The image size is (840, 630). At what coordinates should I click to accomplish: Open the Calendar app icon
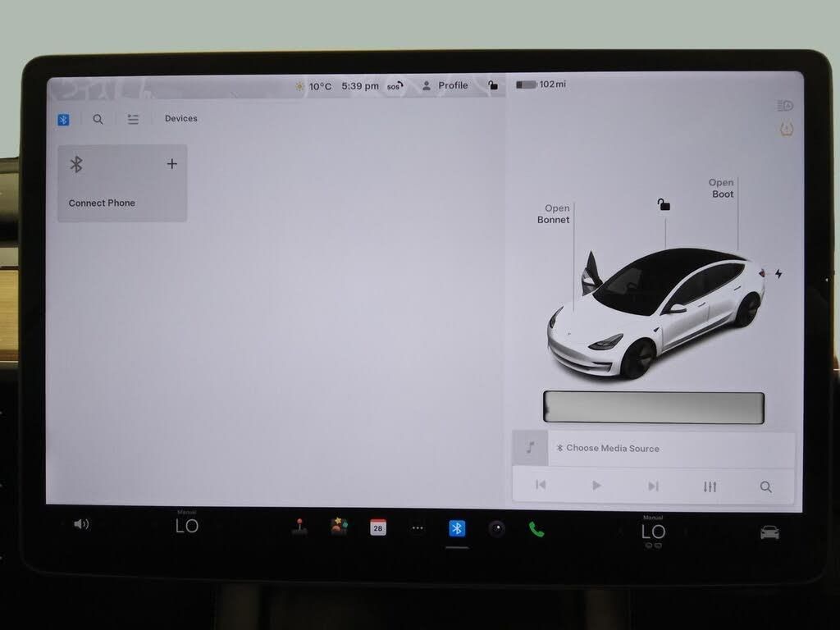point(378,527)
